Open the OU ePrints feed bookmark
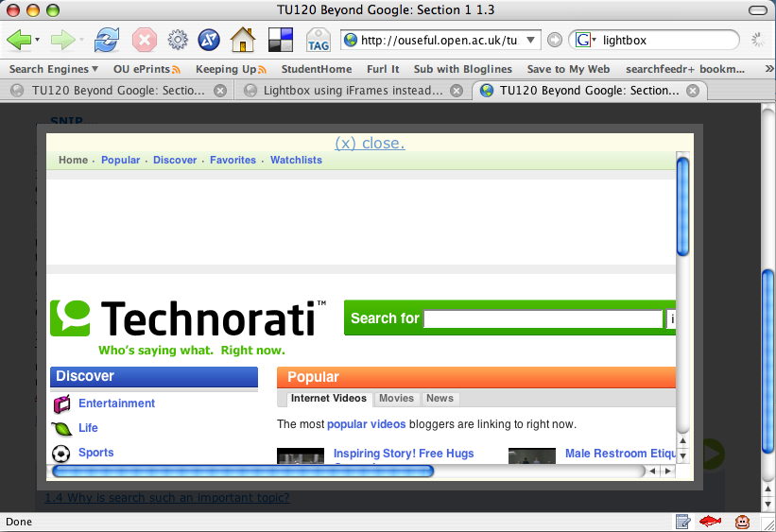776x532 pixels. (x=147, y=69)
